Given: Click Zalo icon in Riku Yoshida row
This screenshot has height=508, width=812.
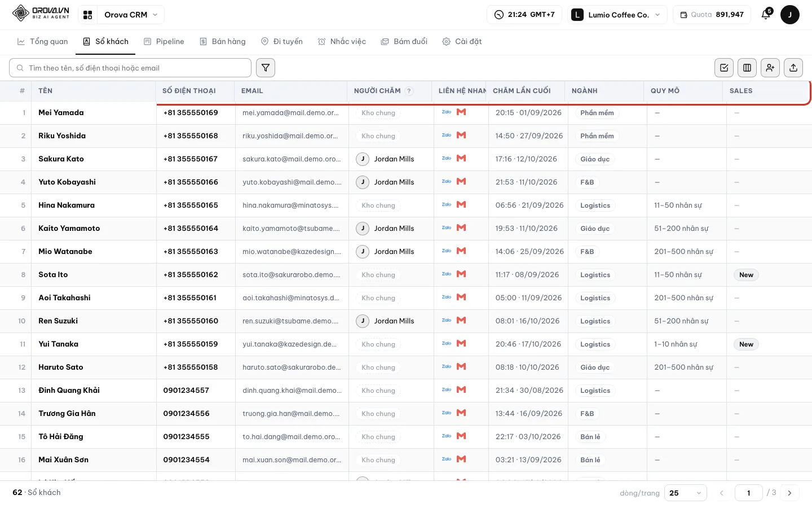Looking at the screenshot, I should point(447,135).
